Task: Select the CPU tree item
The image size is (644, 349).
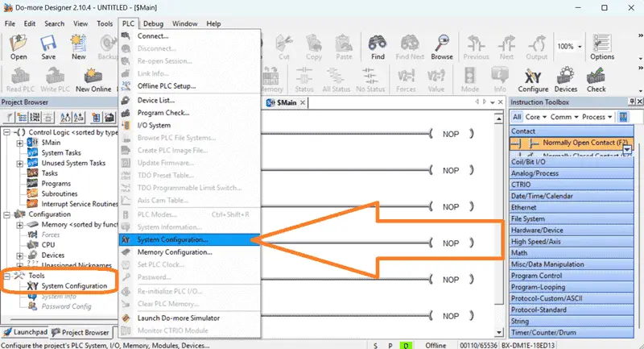Action: pyautogui.click(x=48, y=245)
